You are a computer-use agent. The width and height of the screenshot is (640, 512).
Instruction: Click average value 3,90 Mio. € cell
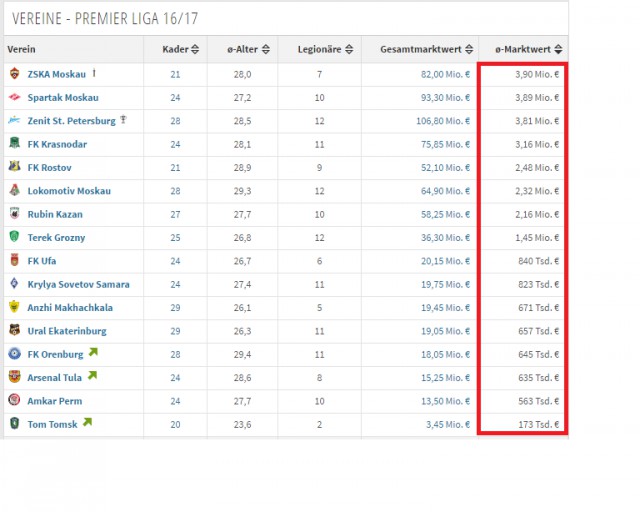click(x=537, y=74)
